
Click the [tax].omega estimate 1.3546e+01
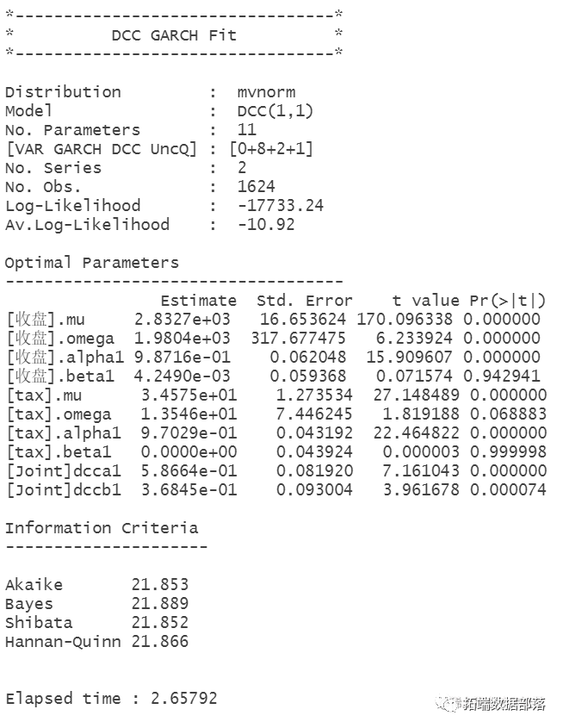coord(189,414)
